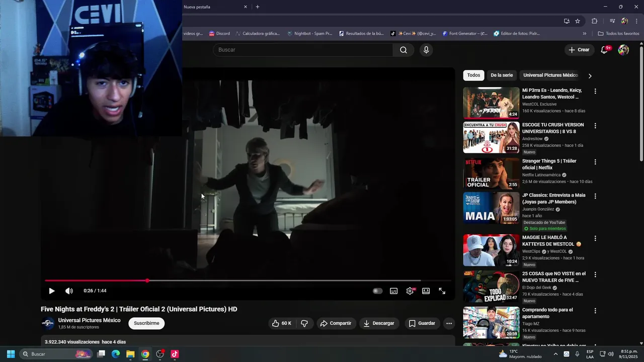
Task: Open File Explorer from the taskbar
Action: pyautogui.click(x=130, y=354)
